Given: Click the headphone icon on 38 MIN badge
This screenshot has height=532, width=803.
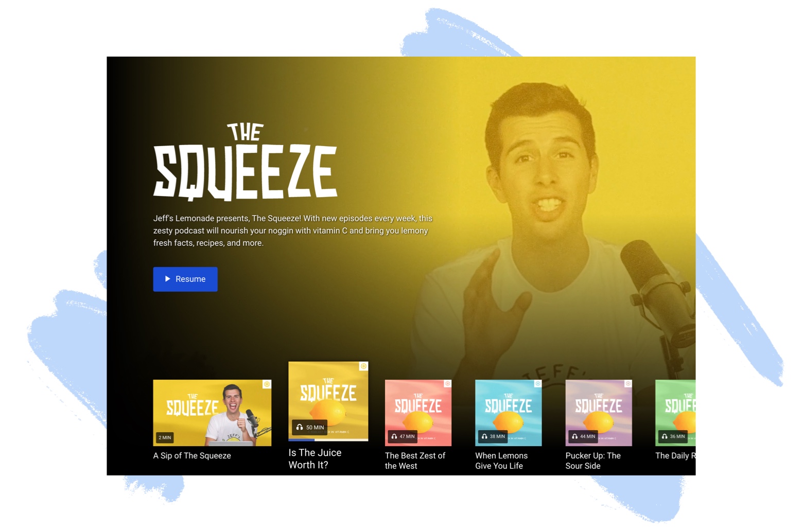Looking at the screenshot, I should click(484, 436).
